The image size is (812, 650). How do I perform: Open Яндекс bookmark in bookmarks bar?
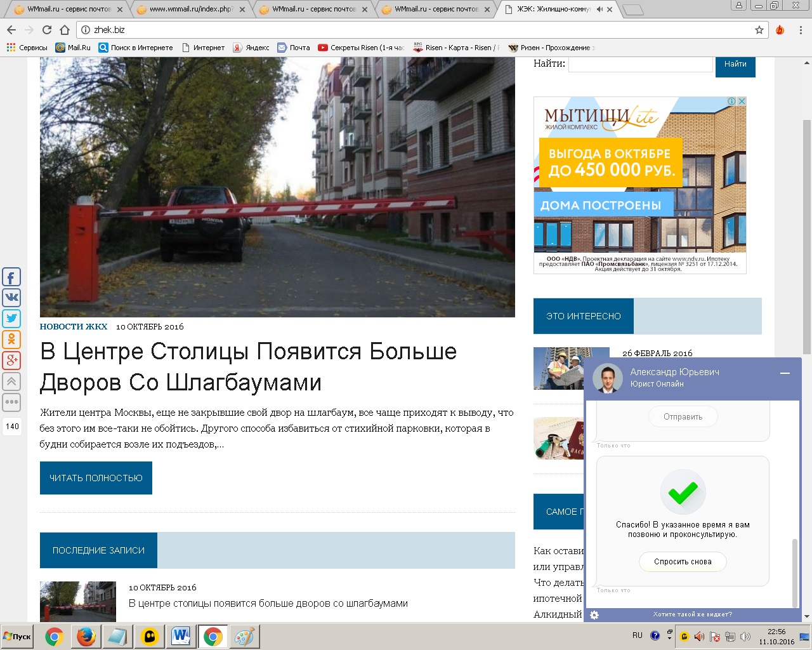click(251, 48)
